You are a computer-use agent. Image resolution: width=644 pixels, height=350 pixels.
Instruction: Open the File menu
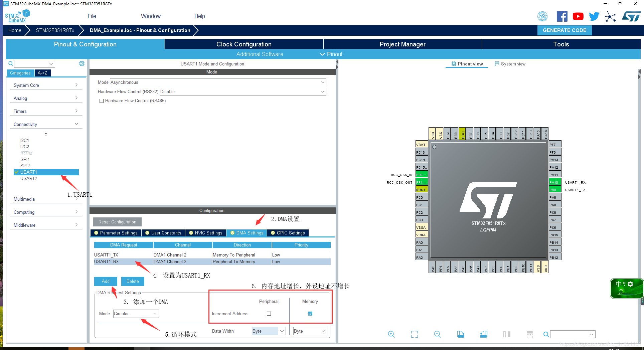[92, 16]
